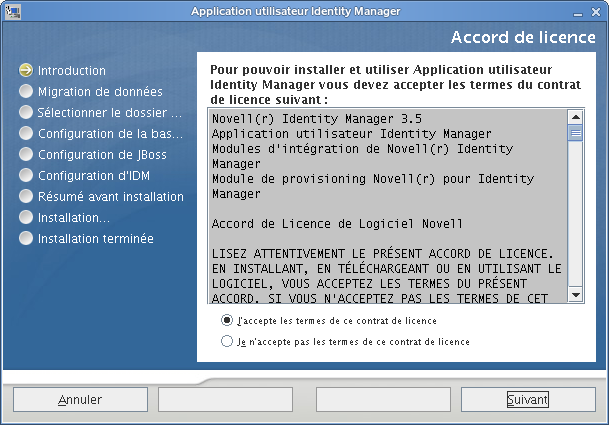Image resolution: width=609 pixels, height=425 pixels.
Task: Click the Installation... step label
Action: point(74,218)
